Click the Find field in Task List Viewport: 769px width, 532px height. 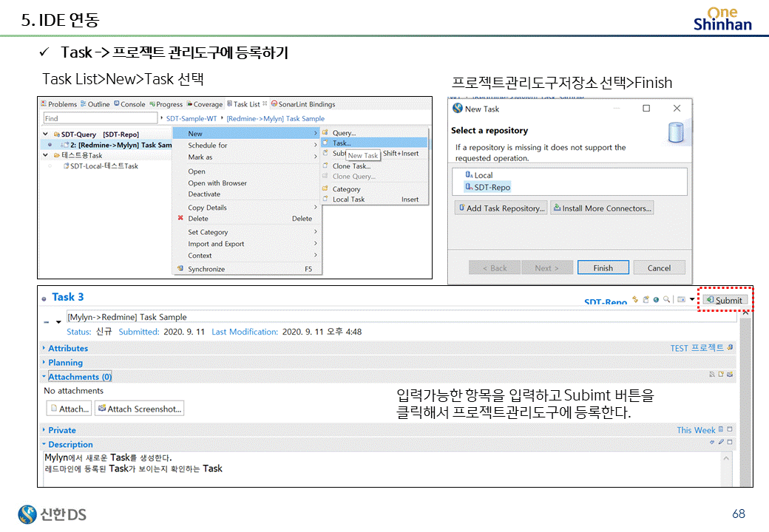pyautogui.click(x=100, y=118)
